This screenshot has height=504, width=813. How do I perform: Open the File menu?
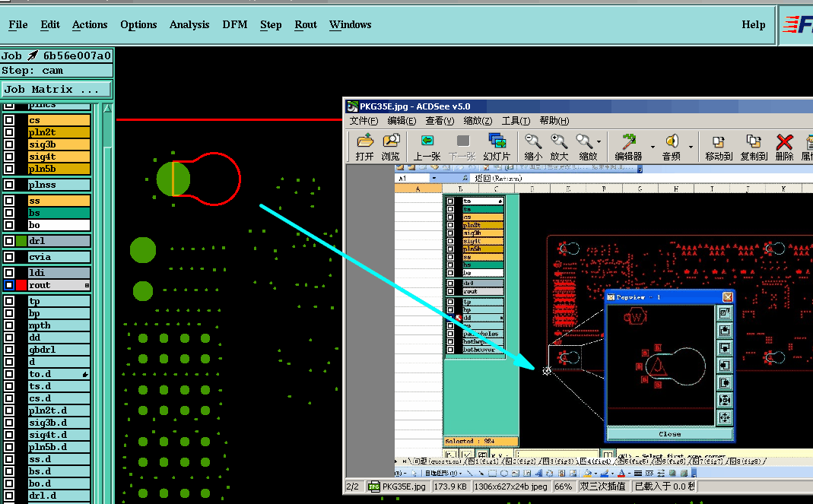pyautogui.click(x=18, y=24)
